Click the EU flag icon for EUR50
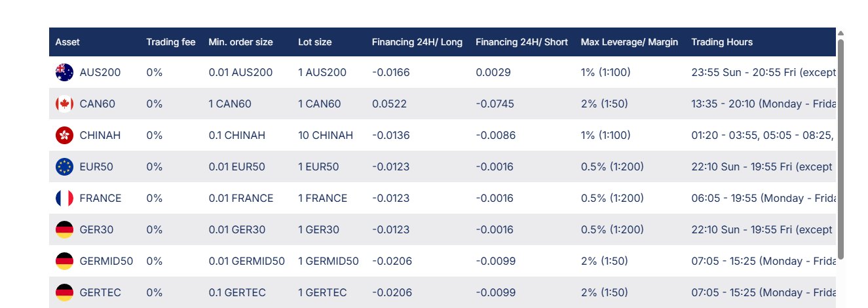 click(64, 166)
